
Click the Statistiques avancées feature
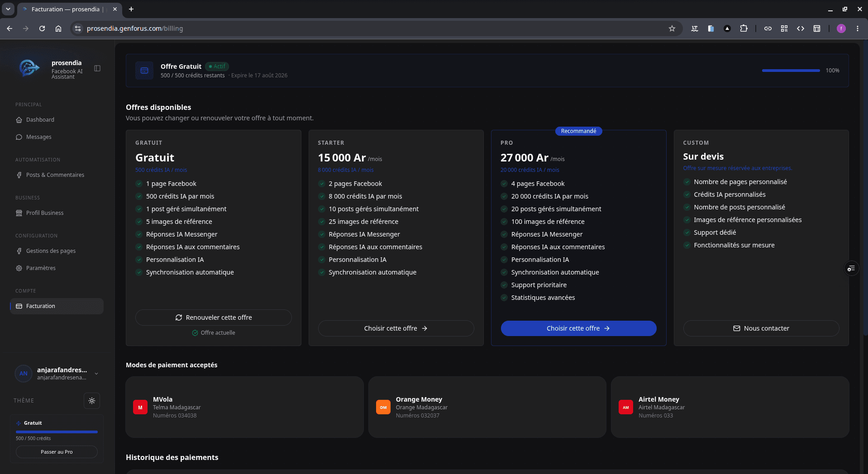[543, 298]
